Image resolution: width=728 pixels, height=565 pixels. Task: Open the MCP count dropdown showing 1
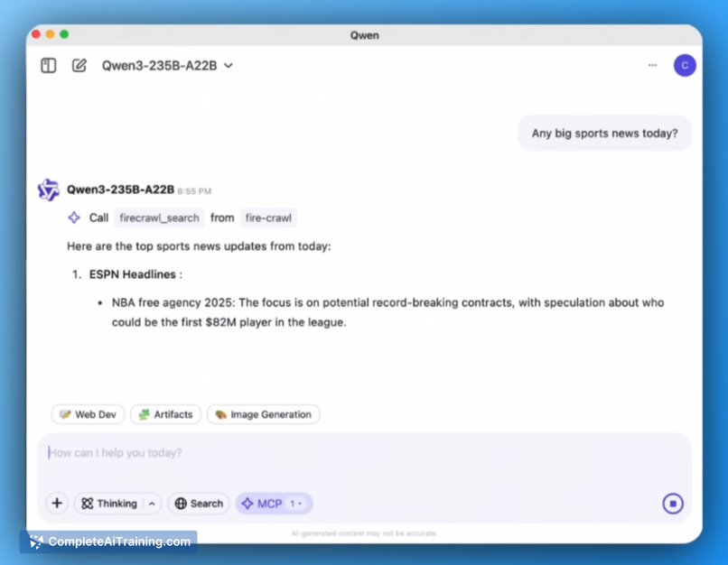(296, 504)
